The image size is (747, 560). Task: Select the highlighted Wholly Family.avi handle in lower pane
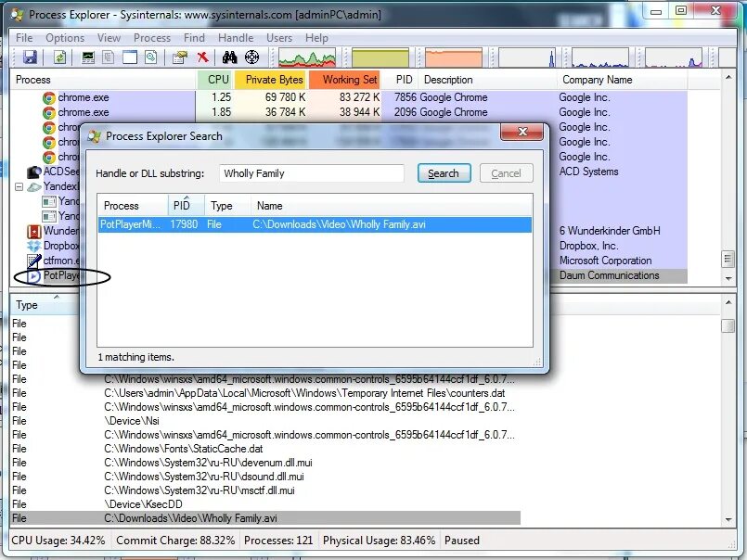pyautogui.click(x=264, y=518)
